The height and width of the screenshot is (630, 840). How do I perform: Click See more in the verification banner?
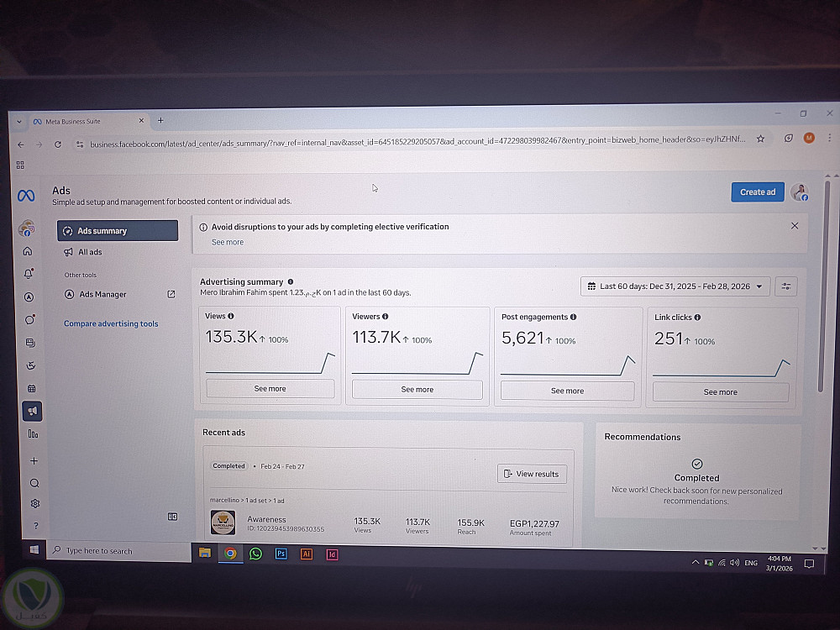[228, 242]
